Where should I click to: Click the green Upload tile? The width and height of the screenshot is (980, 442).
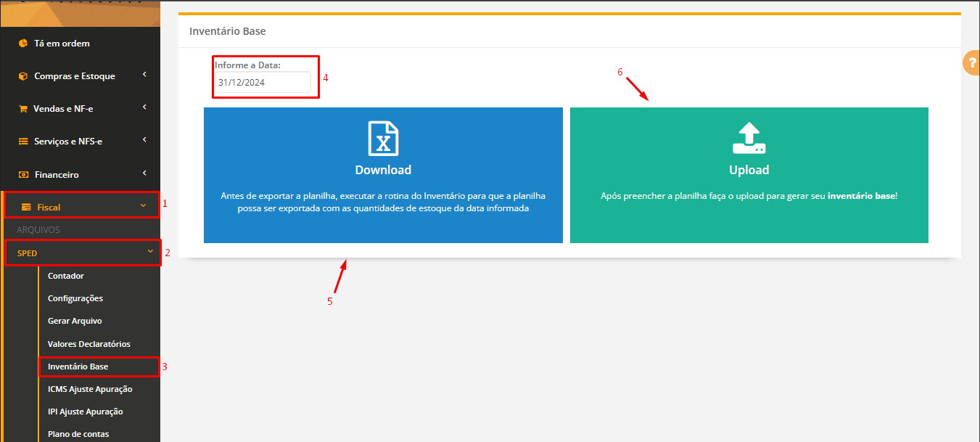point(749,176)
